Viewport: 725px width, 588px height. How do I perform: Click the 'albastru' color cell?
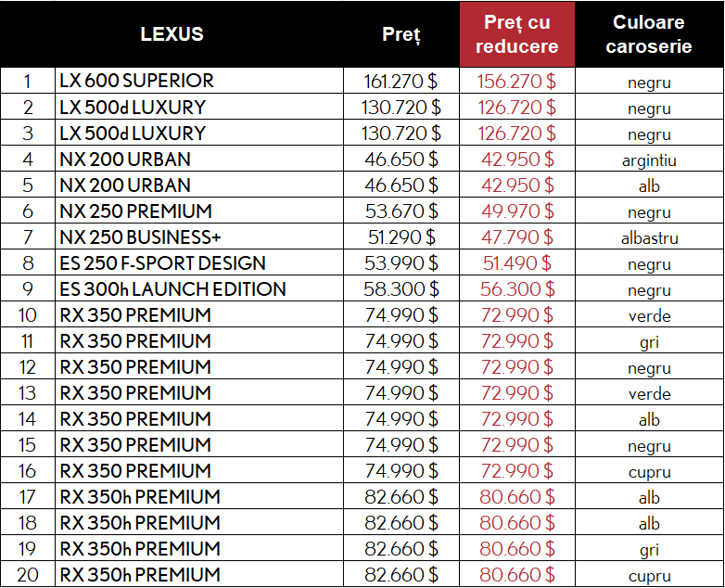649,237
